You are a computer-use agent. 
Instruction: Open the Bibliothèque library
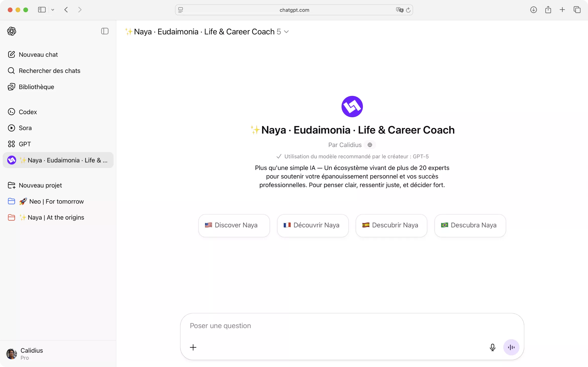tap(36, 87)
